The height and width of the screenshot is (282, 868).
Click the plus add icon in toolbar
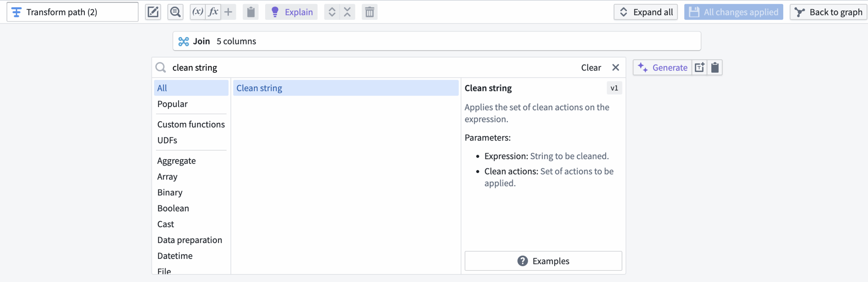tap(229, 12)
